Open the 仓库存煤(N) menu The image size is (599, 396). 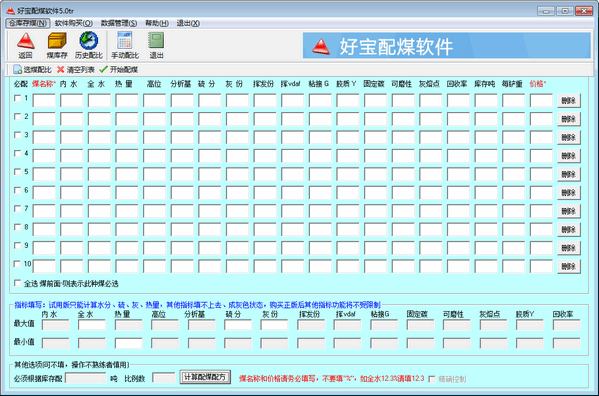tap(28, 23)
